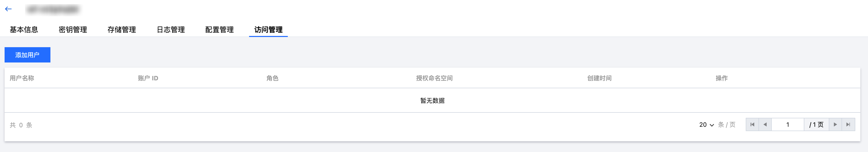Click the 创建时间 column header
The height and width of the screenshot is (152, 868).
pyautogui.click(x=599, y=78)
